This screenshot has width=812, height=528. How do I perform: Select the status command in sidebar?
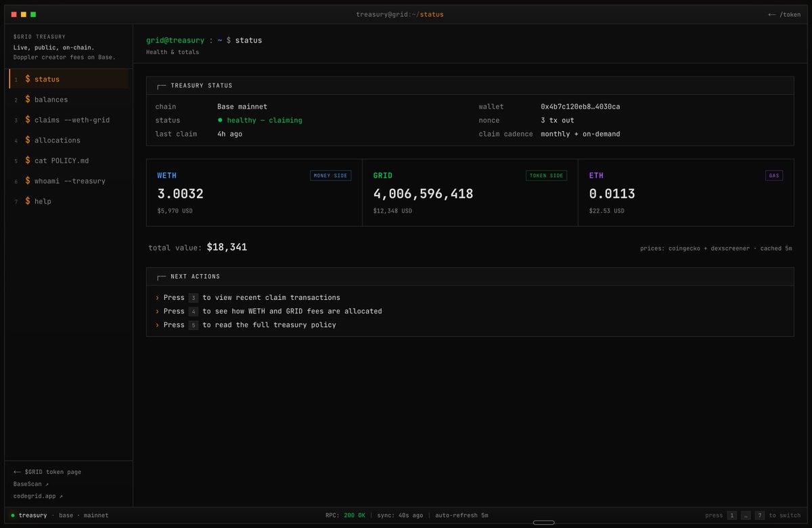(69, 79)
